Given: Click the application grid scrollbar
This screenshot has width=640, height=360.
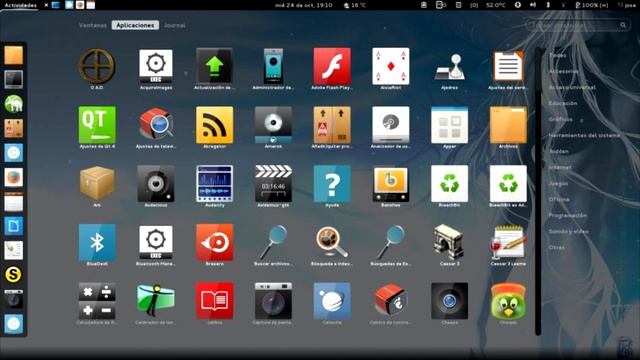Looking at the screenshot, I should [538, 191].
